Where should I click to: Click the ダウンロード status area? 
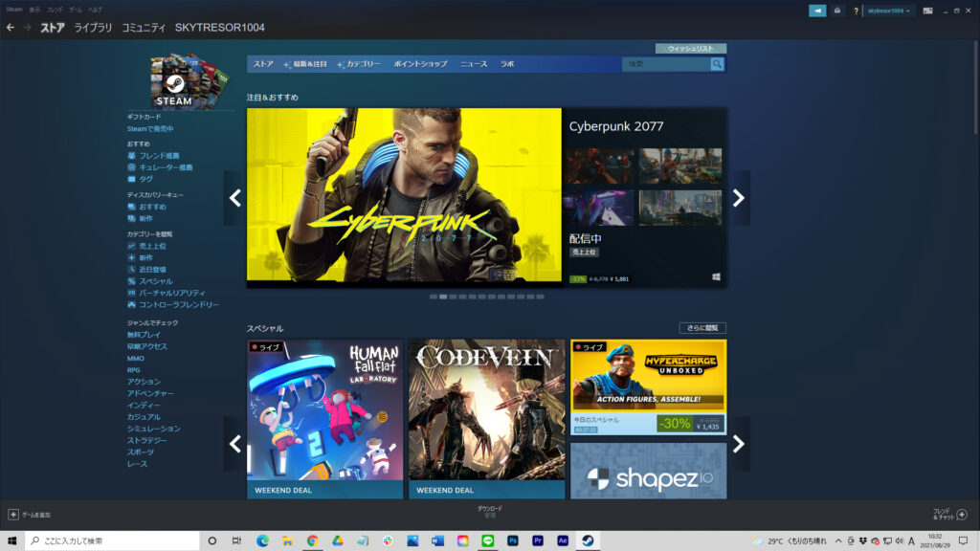pyautogui.click(x=490, y=512)
